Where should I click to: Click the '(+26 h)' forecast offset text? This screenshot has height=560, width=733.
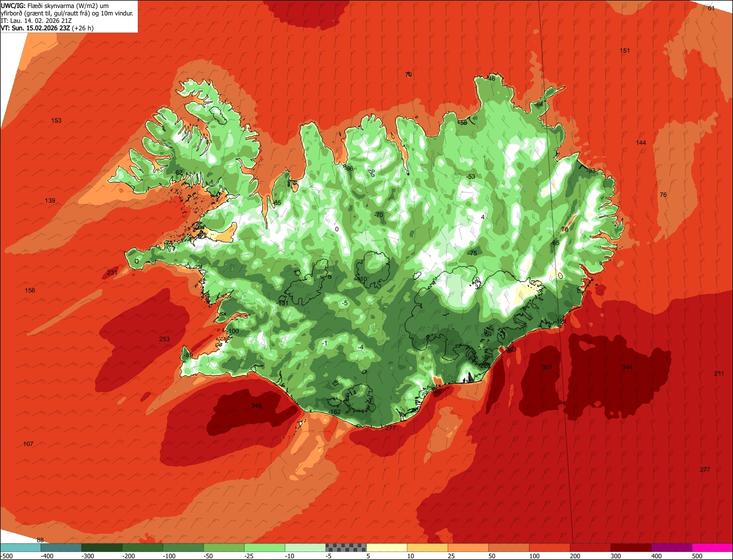click(x=84, y=27)
